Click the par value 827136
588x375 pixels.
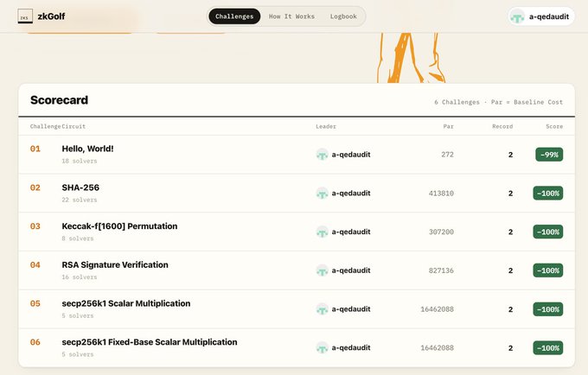pyautogui.click(x=441, y=270)
